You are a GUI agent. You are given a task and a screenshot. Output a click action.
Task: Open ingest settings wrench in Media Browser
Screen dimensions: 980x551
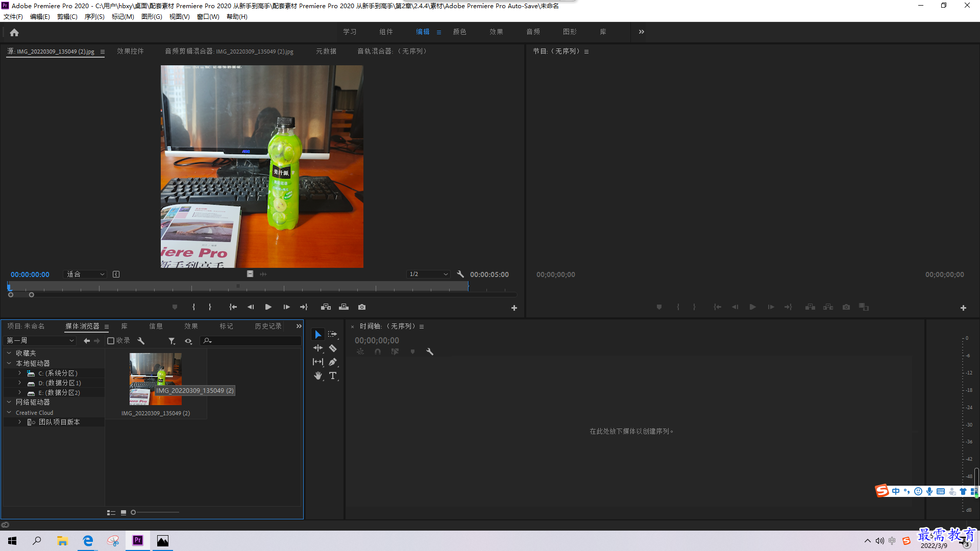pyautogui.click(x=141, y=341)
